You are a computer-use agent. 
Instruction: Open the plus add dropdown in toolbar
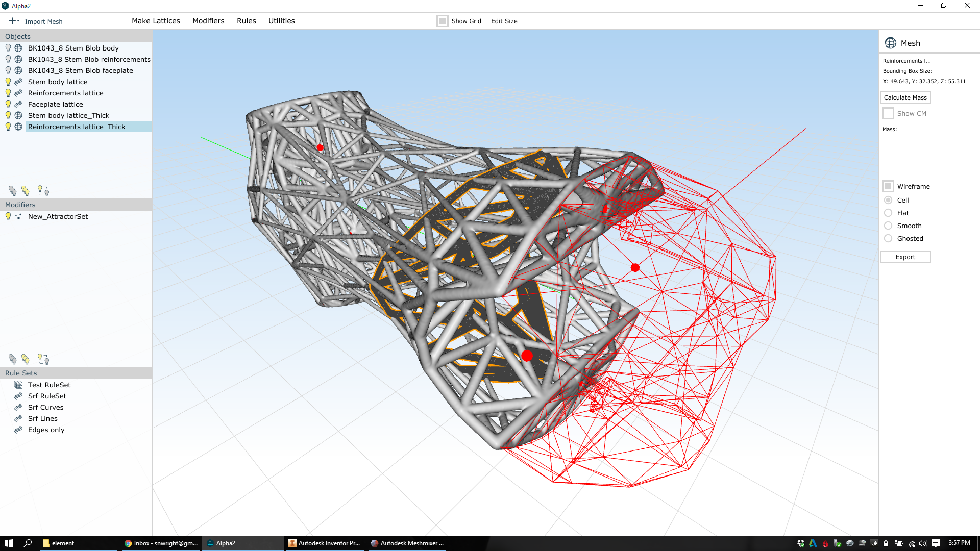[x=14, y=21]
